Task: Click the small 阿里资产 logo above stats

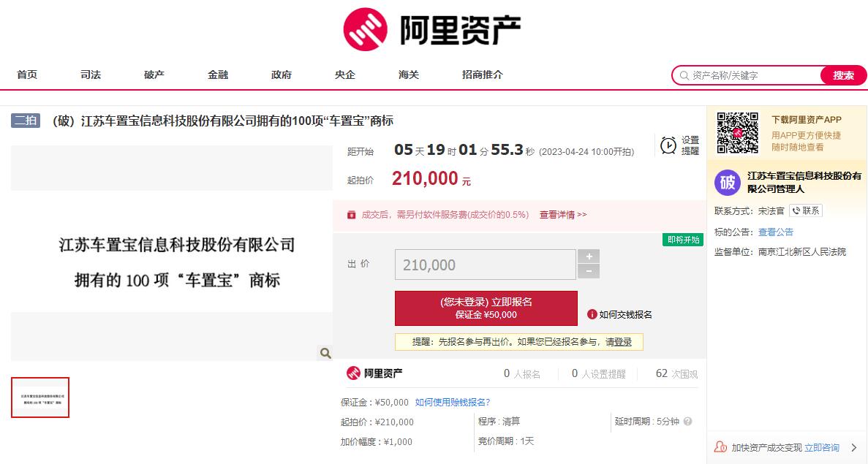Action: coord(374,373)
